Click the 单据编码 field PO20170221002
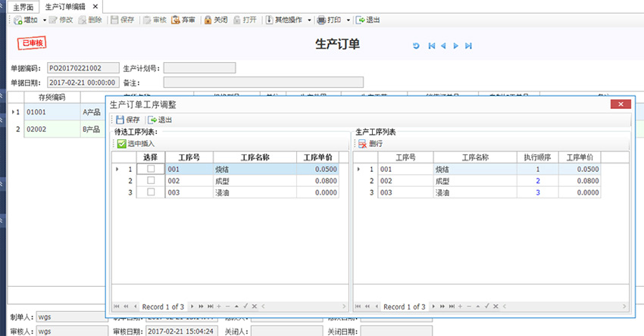Screen dimensions: 644x336 [x=83, y=68]
